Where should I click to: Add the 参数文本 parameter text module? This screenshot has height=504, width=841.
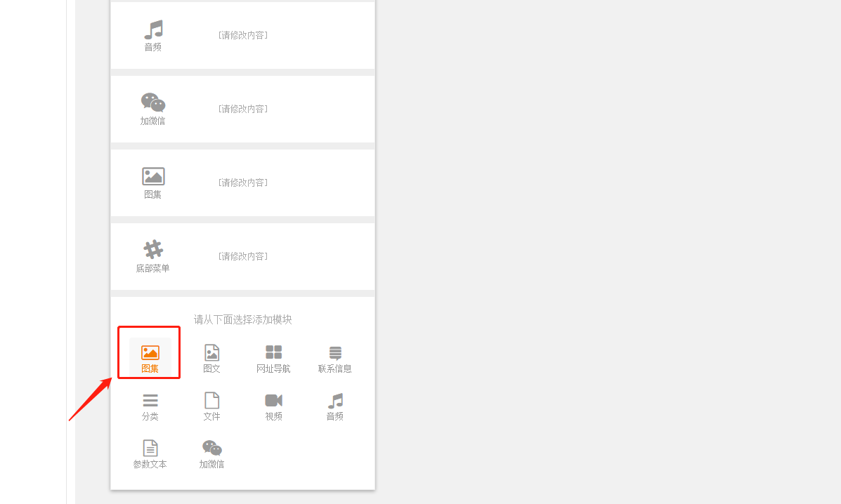(150, 453)
